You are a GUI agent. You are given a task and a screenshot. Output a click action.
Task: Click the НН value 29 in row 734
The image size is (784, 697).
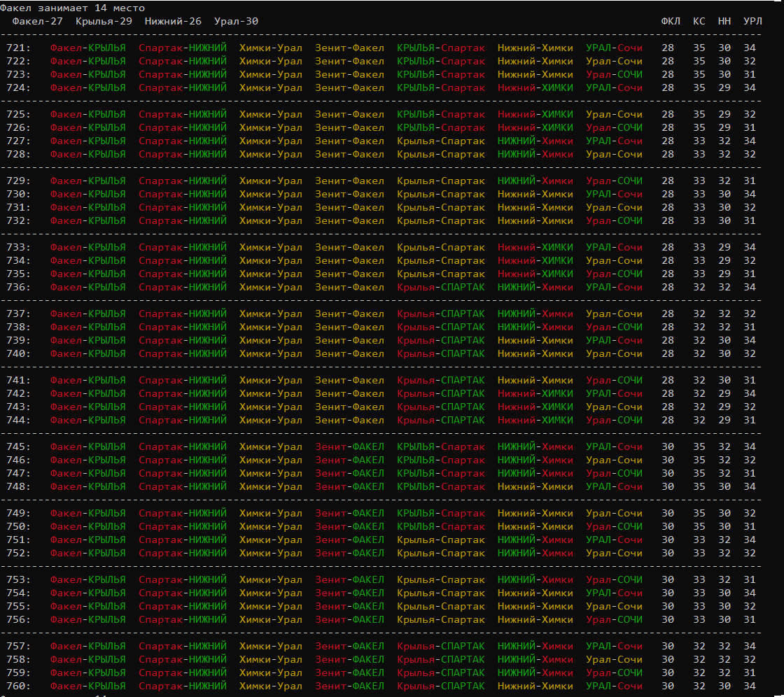coord(724,261)
